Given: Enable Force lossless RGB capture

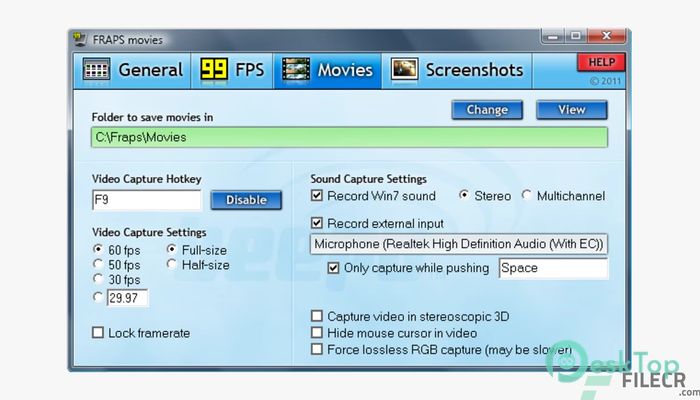Looking at the screenshot, I should click(317, 349).
